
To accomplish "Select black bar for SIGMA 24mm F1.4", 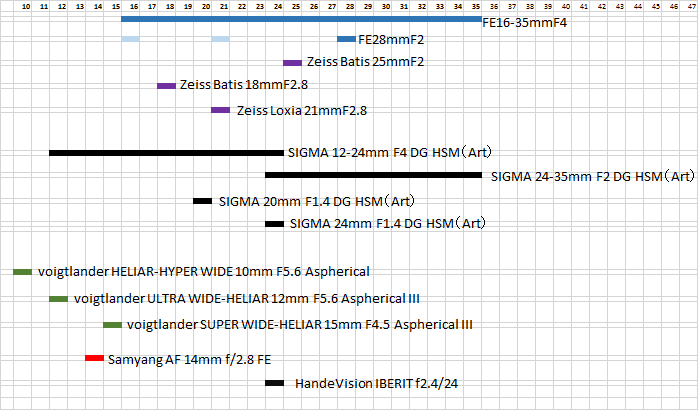I will pyautogui.click(x=275, y=224).
